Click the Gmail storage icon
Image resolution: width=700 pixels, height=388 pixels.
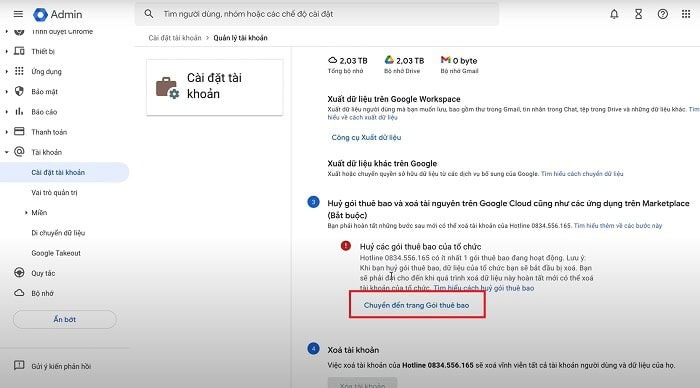click(x=445, y=60)
